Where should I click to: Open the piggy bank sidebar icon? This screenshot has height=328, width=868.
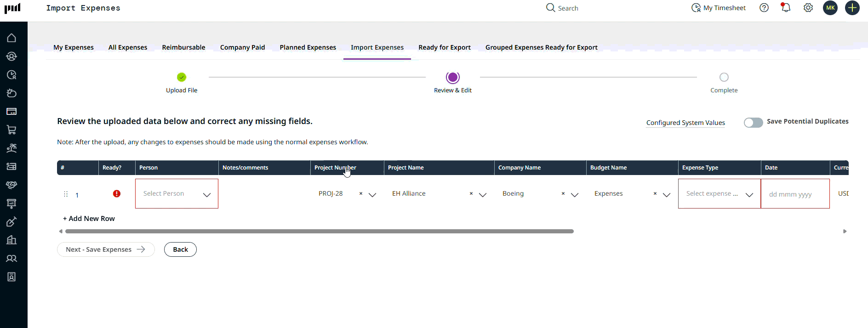[11, 93]
